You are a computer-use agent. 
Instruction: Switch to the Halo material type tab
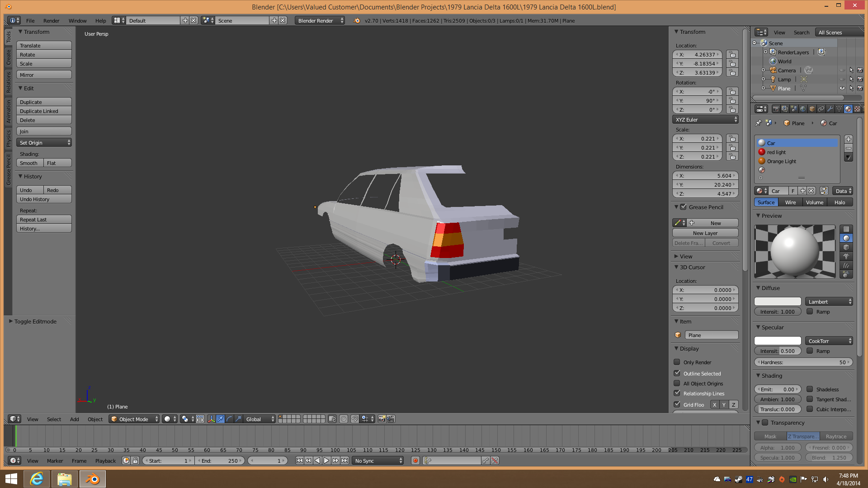[840, 202]
